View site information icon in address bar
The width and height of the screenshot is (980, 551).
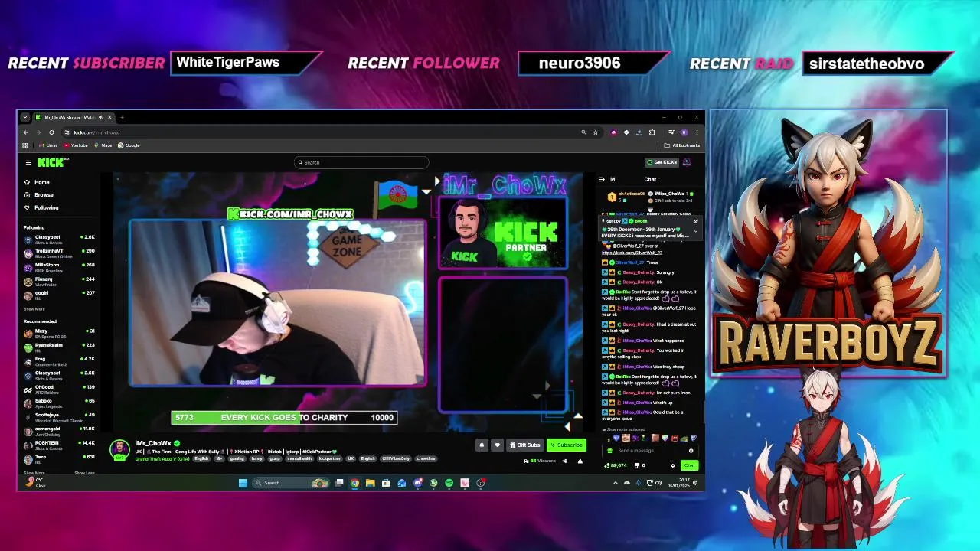[67, 132]
